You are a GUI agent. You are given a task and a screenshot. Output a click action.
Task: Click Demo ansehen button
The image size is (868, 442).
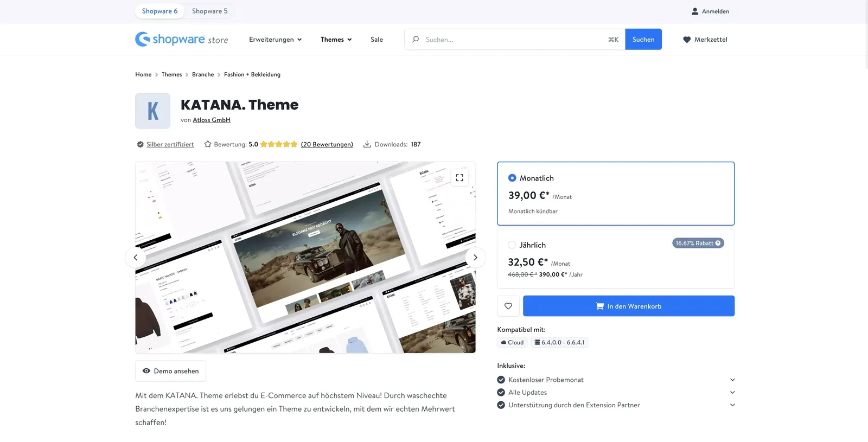(x=170, y=371)
